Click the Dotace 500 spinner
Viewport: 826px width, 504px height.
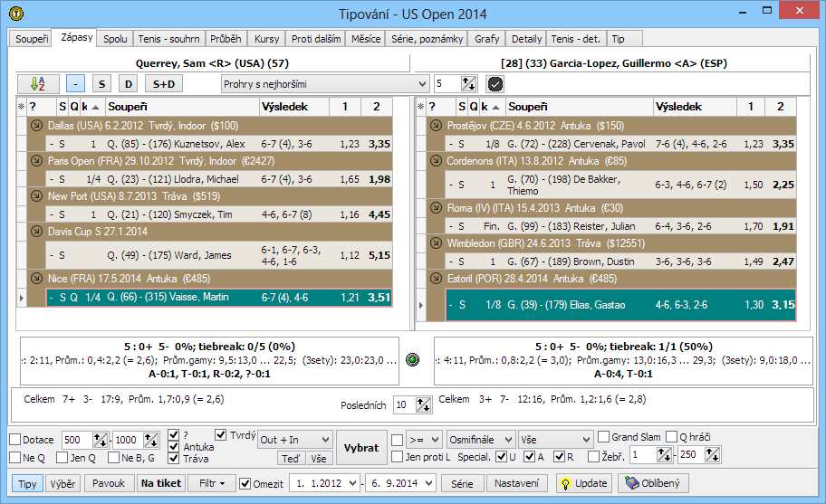101,441
